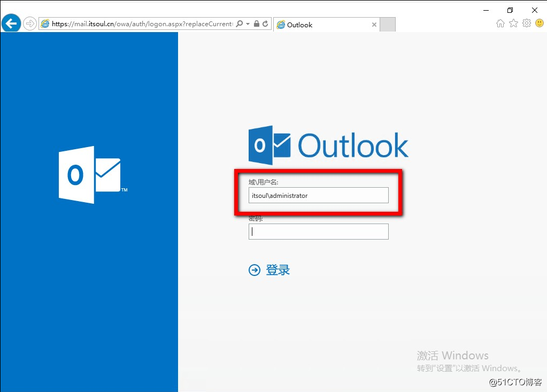Click the Home icon
Viewport: 547px width, 392px height.
tap(500, 24)
